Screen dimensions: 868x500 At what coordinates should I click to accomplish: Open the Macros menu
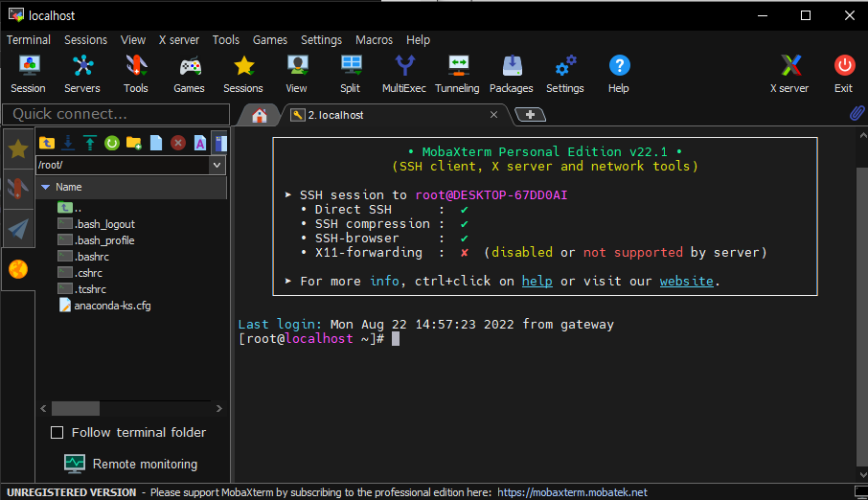click(375, 40)
